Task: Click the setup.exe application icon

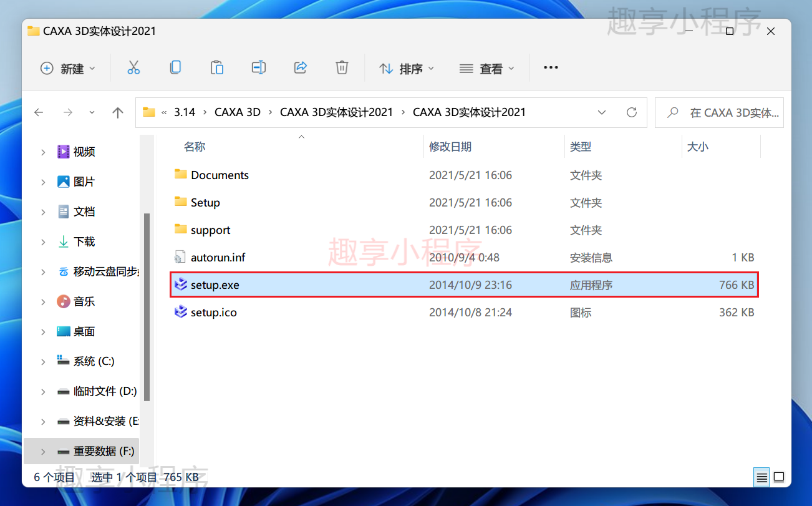Action: click(x=181, y=285)
